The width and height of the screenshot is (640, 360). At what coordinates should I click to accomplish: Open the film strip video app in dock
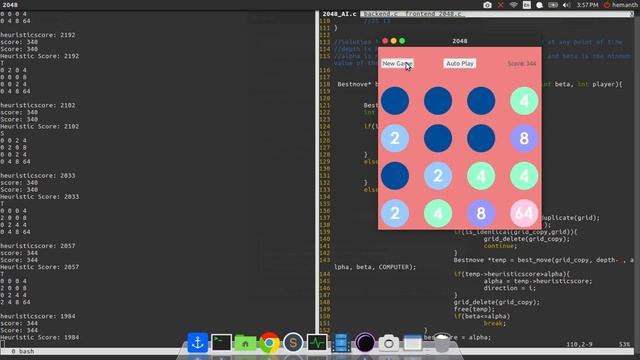point(341,342)
